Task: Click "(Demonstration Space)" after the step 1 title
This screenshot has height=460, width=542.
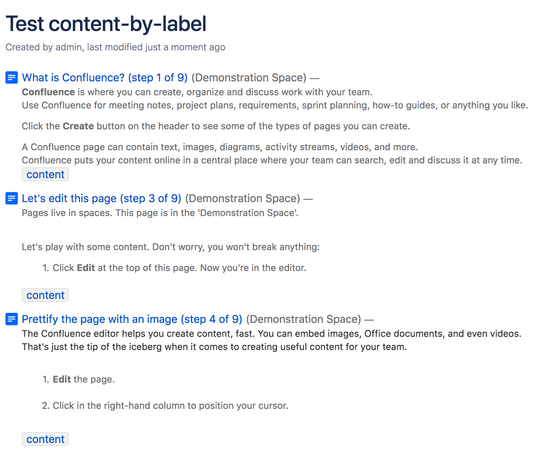Action: [x=249, y=77]
